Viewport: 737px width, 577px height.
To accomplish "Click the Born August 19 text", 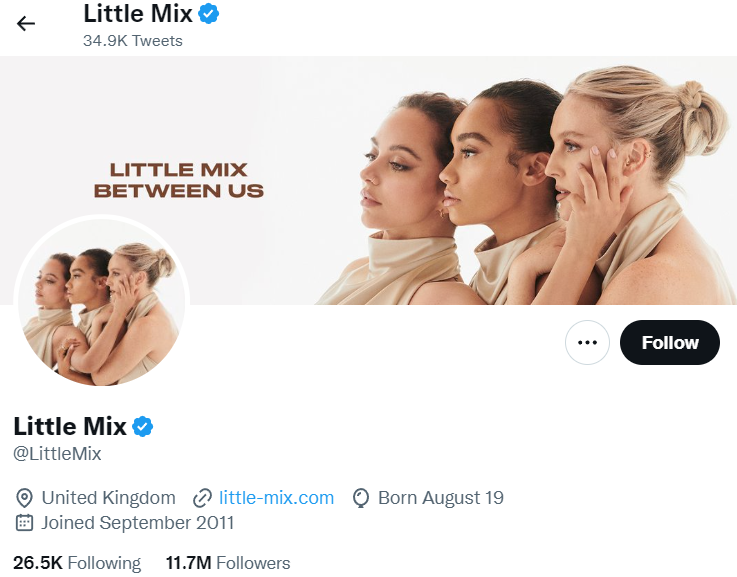I will (441, 498).
